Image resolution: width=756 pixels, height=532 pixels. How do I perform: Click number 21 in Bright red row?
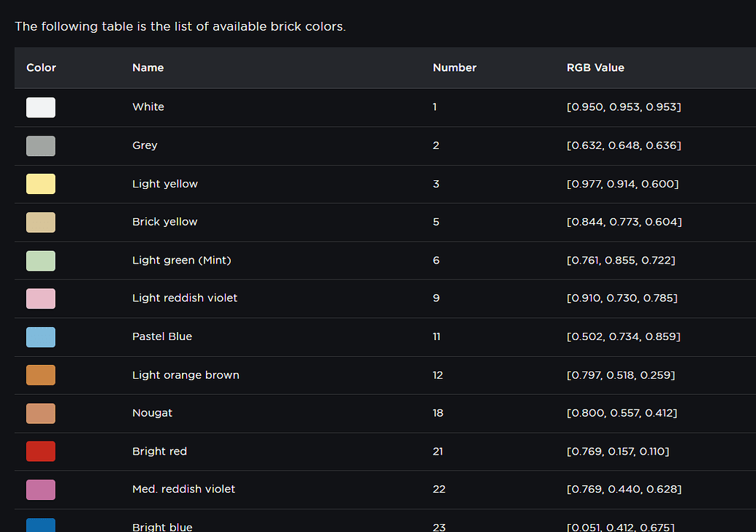pos(438,452)
